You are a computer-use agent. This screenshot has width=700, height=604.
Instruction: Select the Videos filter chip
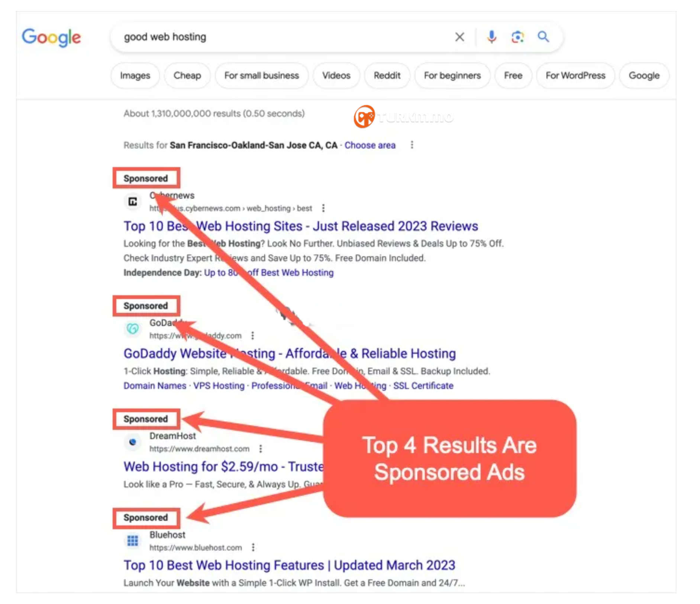click(336, 75)
